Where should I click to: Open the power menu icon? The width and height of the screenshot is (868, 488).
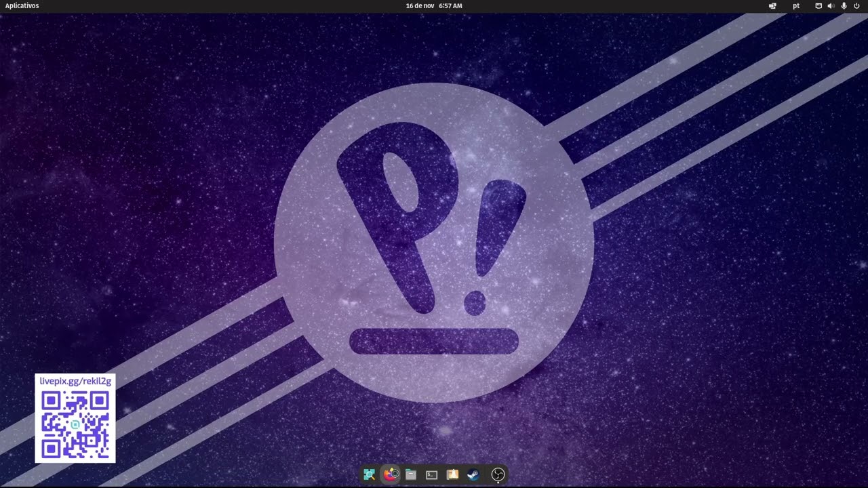(x=856, y=5)
